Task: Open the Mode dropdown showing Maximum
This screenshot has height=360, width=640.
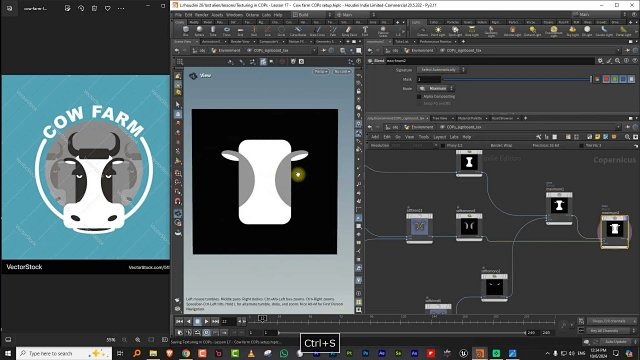Action: [436, 88]
